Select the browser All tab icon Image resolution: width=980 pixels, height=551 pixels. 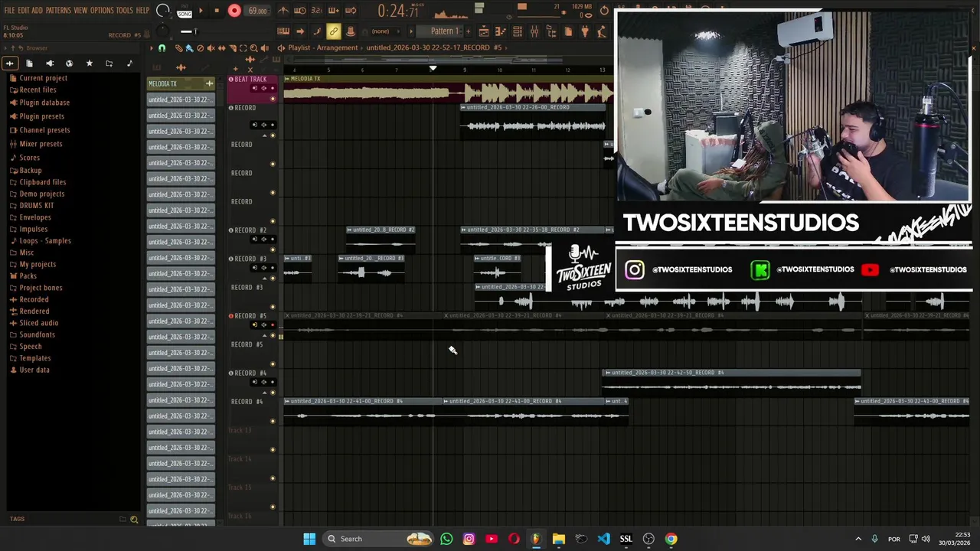tap(10, 64)
